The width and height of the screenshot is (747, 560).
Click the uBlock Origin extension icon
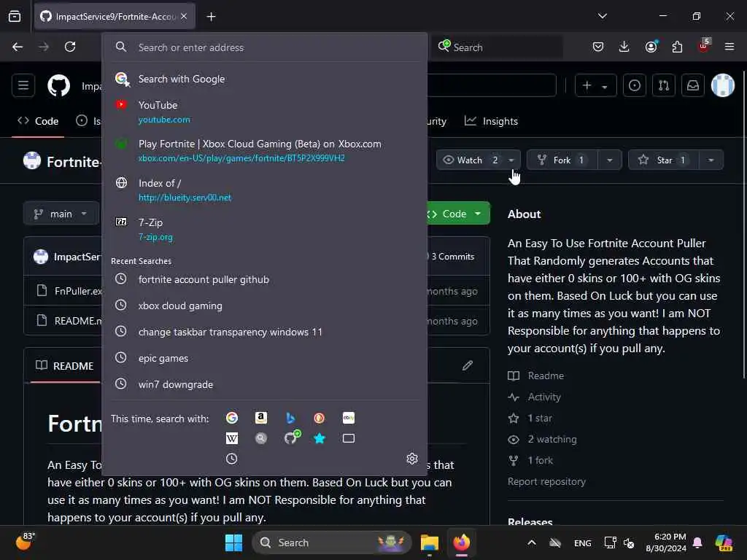[704, 46]
